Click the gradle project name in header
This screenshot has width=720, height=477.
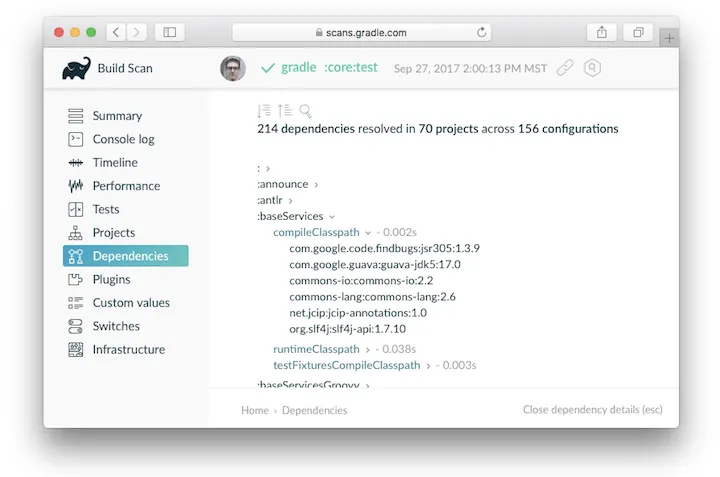[298, 67]
